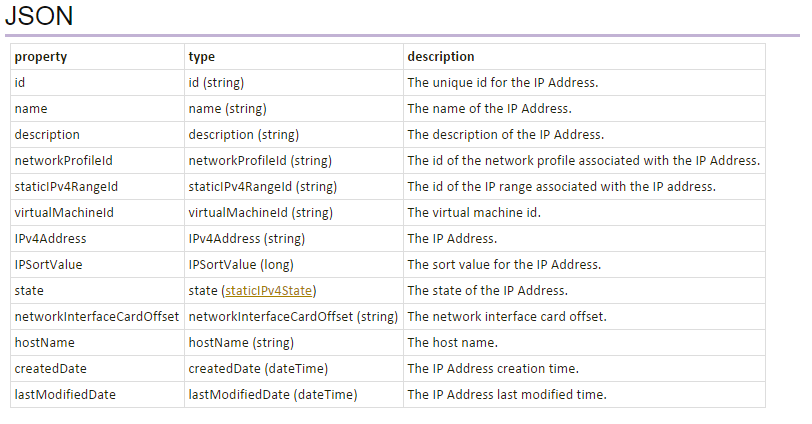Click the JSON section heading
This screenshot has width=812, height=424.
coord(38,16)
